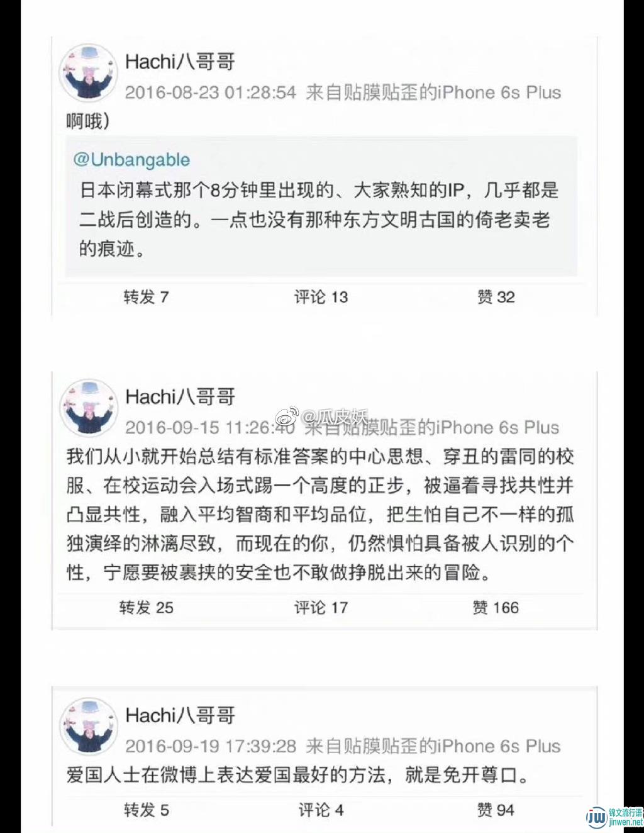Like first post with 赞 32
644x833 pixels.
pos(496,297)
